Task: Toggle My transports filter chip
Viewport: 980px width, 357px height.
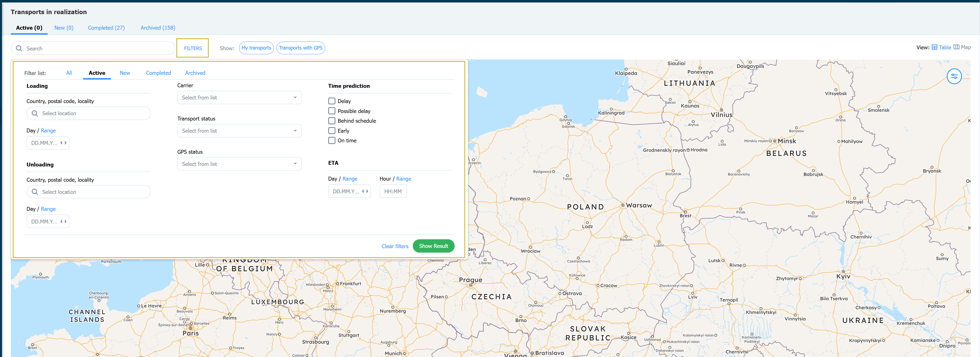Action: pos(256,48)
